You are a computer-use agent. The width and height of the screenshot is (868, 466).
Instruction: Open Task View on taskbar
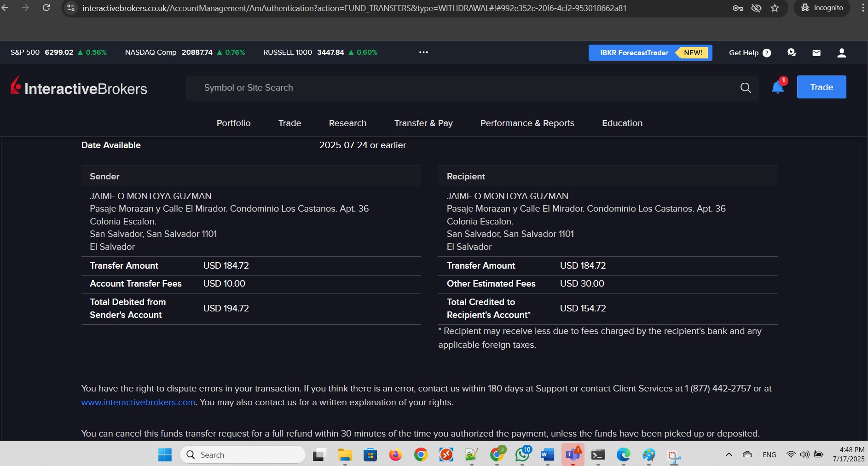point(319,455)
